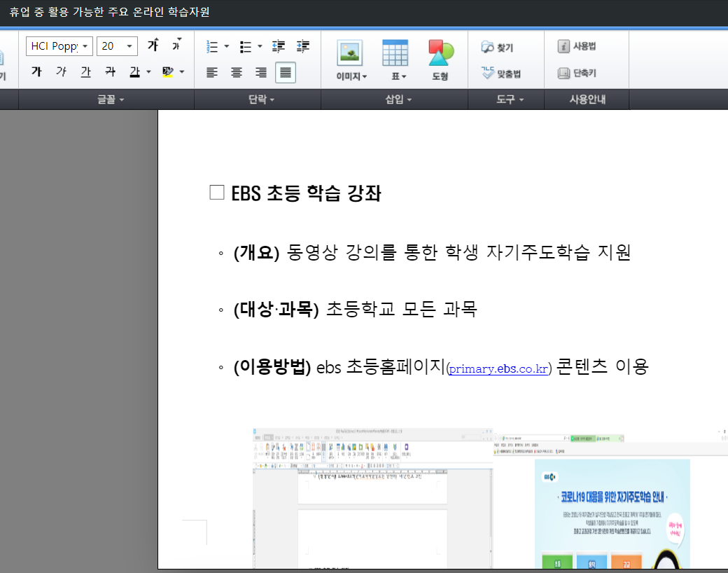Click the bold text '(이용방법)'
Viewport: 728px width, 573px height.
coord(272,367)
